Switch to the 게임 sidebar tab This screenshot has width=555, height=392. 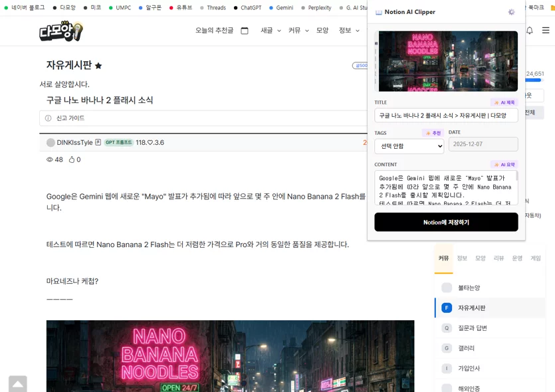[x=536, y=258]
